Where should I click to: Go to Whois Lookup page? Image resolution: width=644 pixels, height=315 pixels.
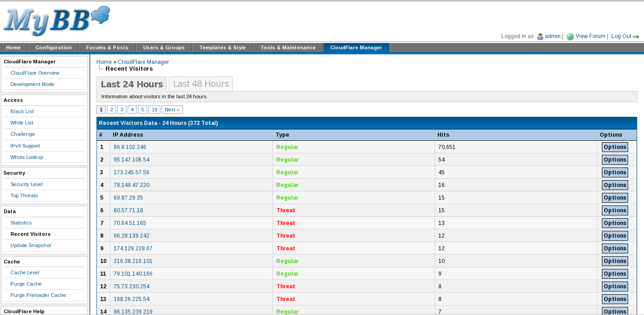[27, 157]
